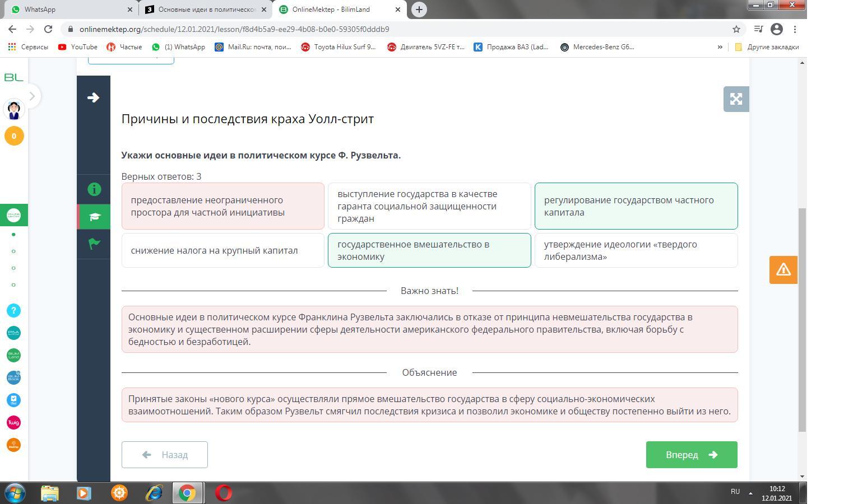Click the Chrome icon in the taskbar
The image size is (867, 504).
pyautogui.click(x=187, y=493)
